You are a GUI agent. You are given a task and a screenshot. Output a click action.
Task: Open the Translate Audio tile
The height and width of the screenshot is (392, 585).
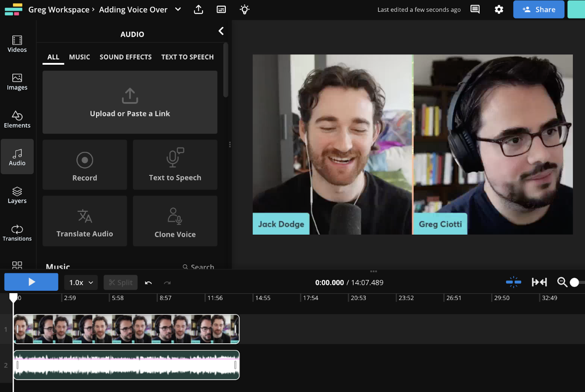84,221
